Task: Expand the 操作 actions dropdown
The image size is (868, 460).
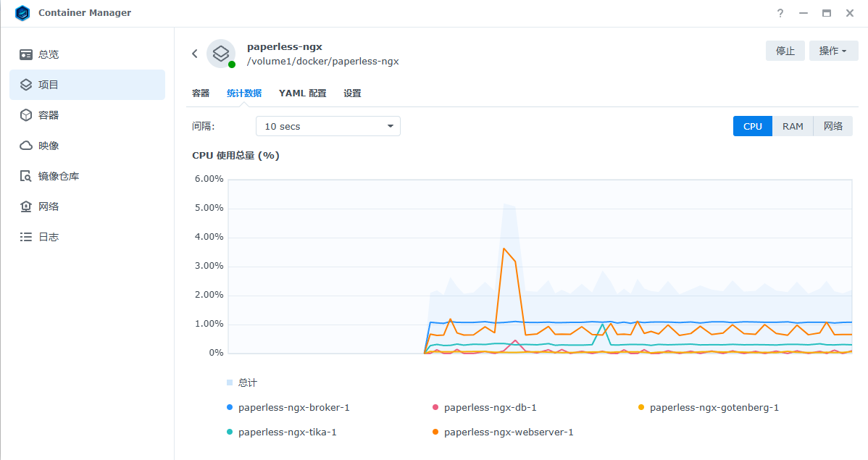Action: point(834,51)
